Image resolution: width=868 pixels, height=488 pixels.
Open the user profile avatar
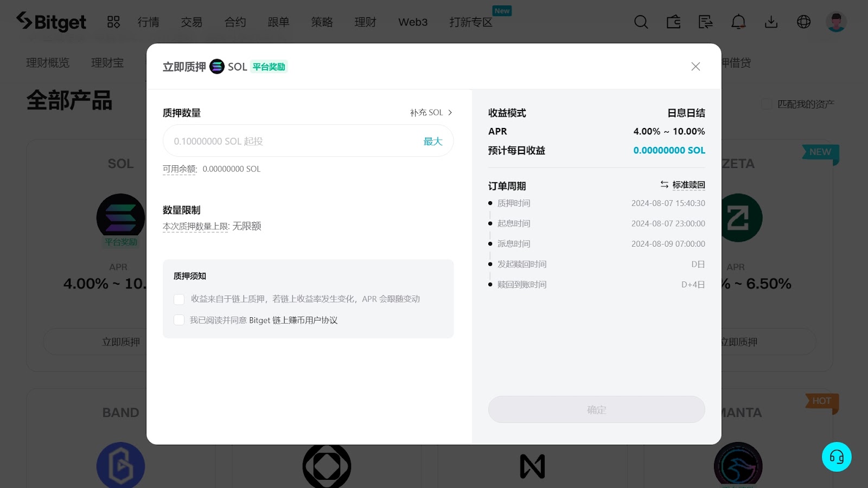836,22
